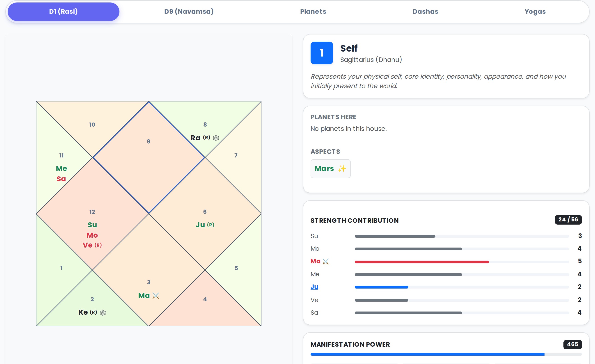
Task: Click the blue house number 1 badge
Action: click(321, 53)
